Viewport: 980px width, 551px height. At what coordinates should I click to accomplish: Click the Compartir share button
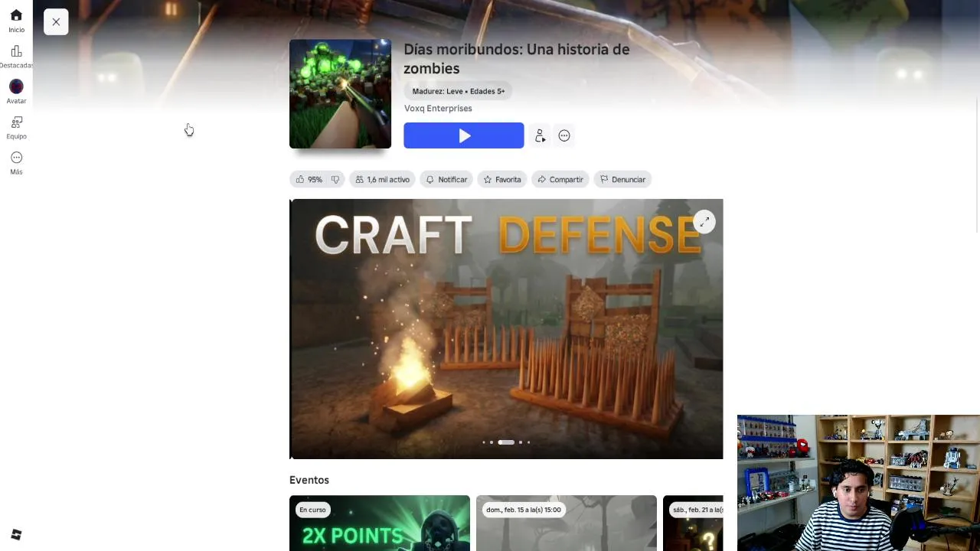pos(560,179)
